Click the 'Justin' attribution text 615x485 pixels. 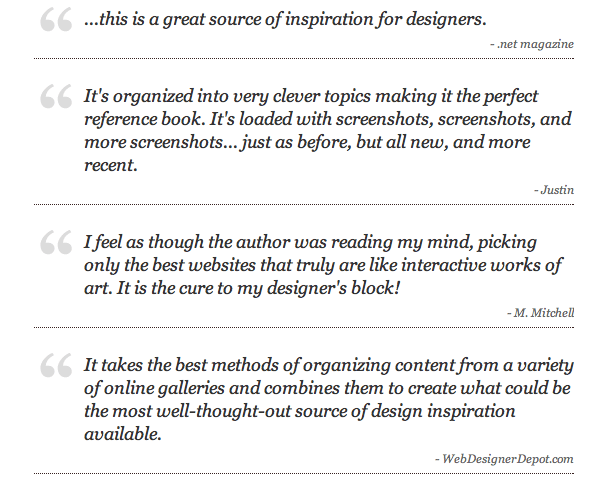coord(554,190)
